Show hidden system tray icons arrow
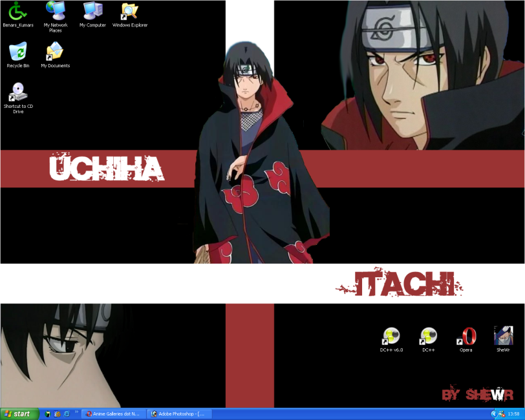Screen dimensions: 525x420 493,414
